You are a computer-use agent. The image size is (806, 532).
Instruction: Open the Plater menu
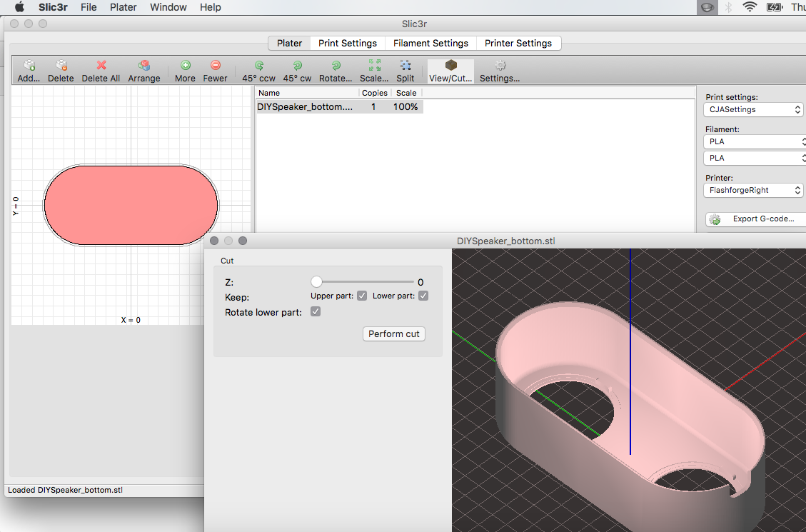pos(124,7)
